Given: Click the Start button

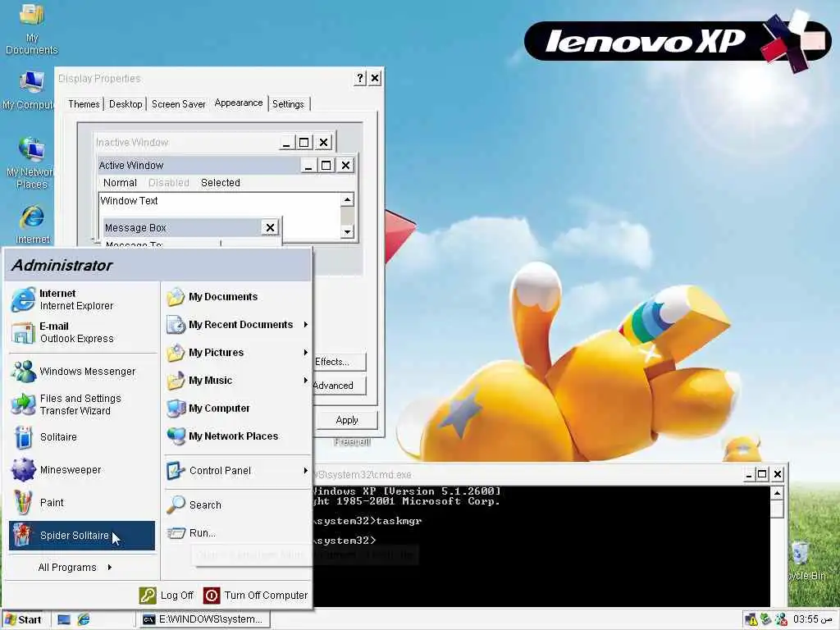Looking at the screenshot, I should tap(24, 620).
